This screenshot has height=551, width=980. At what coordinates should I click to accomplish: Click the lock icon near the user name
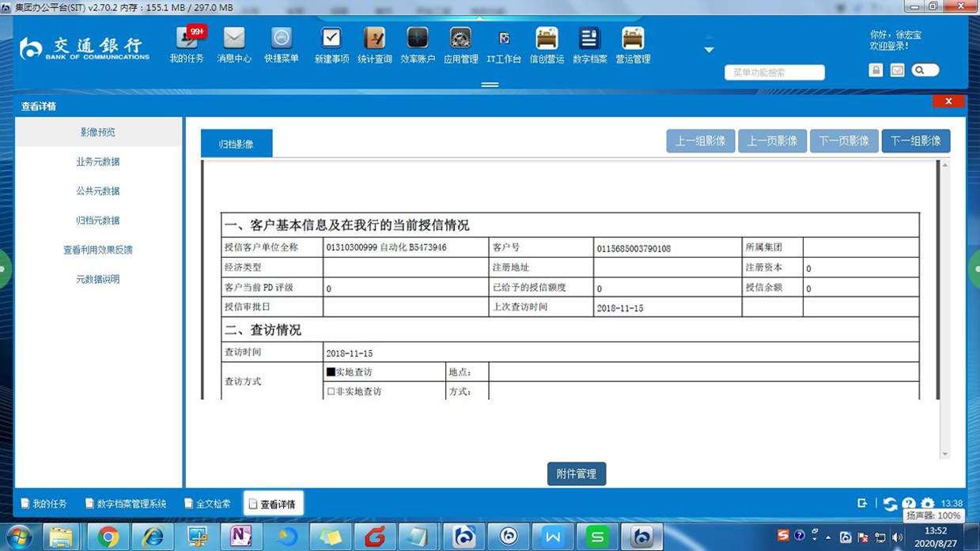[x=876, y=70]
